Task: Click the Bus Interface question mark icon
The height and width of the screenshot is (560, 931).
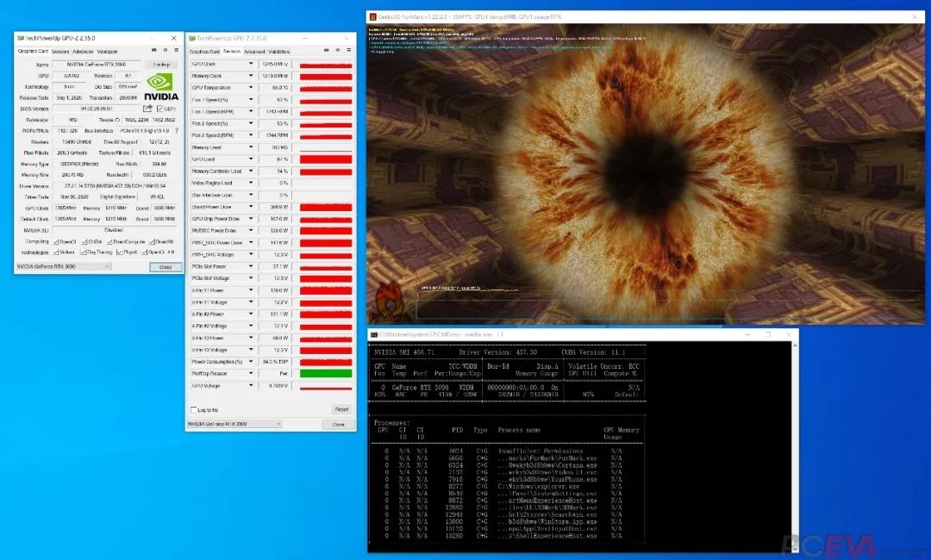Action: (176, 130)
